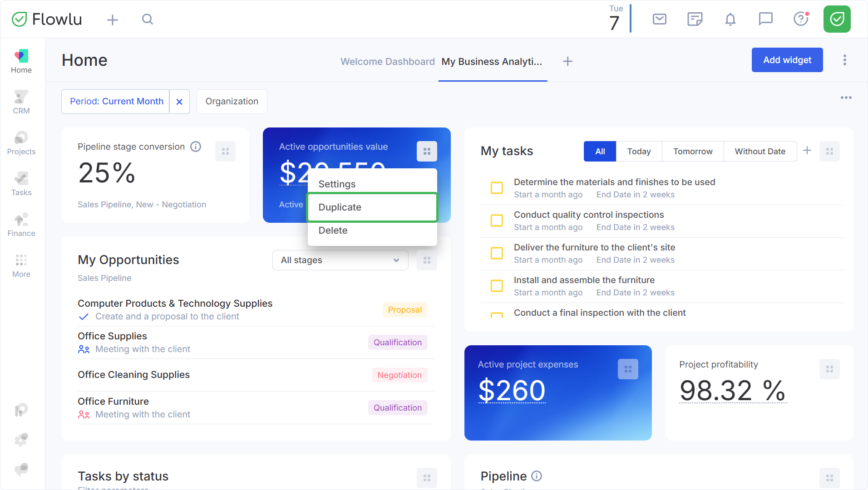
Task: Open Office Furniture opportunity
Action: click(113, 402)
